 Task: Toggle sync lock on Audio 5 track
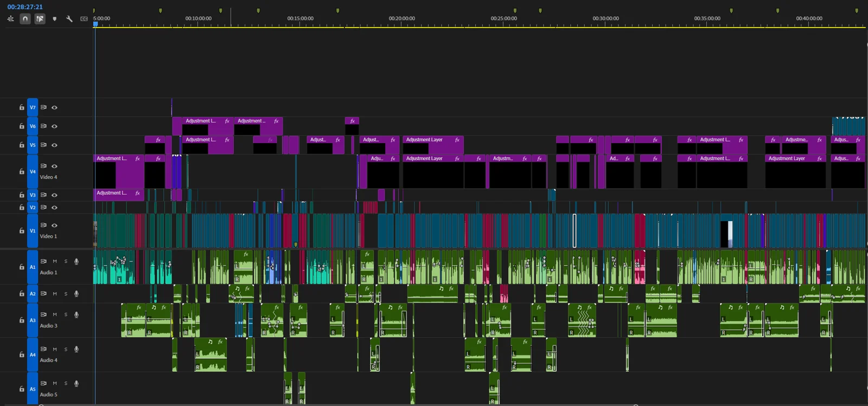43,383
